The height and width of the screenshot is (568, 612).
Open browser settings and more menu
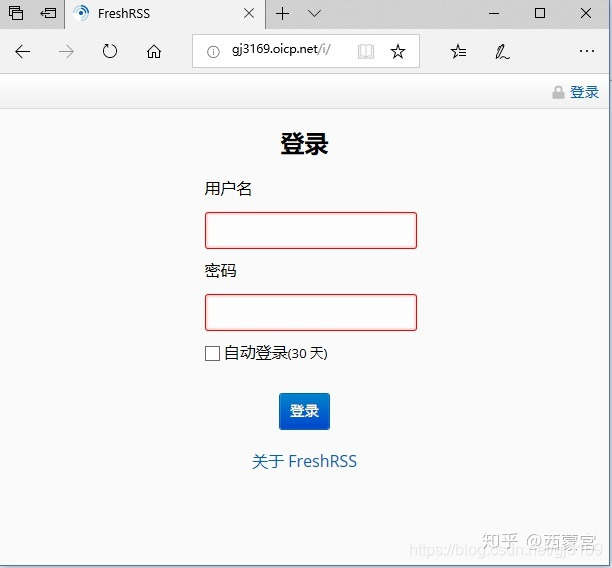click(x=587, y=51)
